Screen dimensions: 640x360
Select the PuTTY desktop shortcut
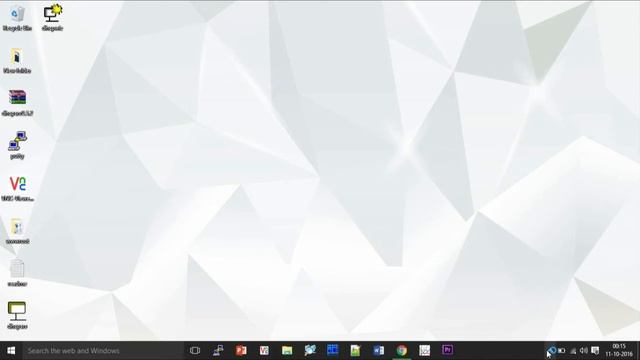(17, 145)
